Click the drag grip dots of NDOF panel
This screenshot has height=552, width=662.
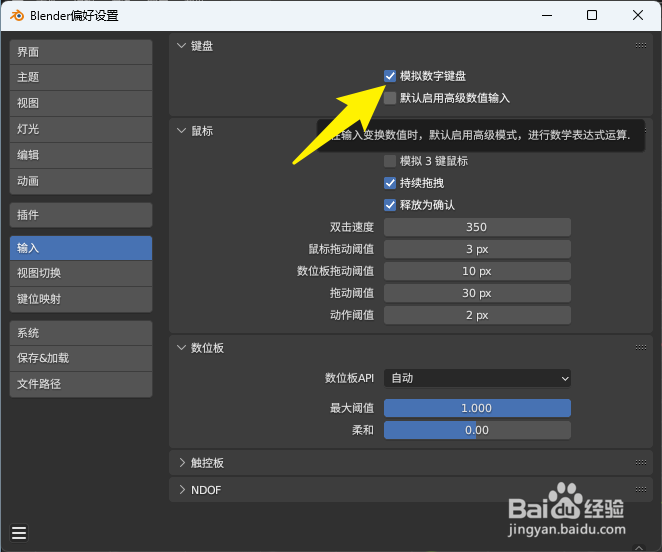pyautogui.click(x=640, y=489)
